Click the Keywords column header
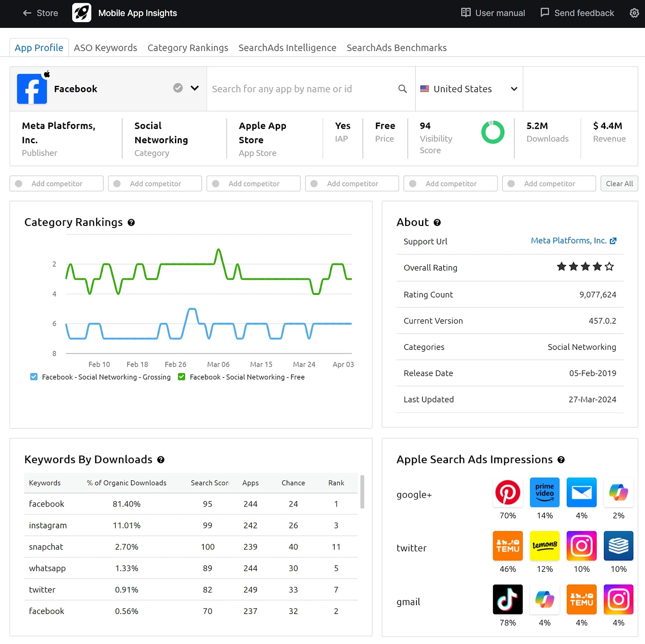The height and width of the screenshot is (644, 645). click(x=45, y=483)
